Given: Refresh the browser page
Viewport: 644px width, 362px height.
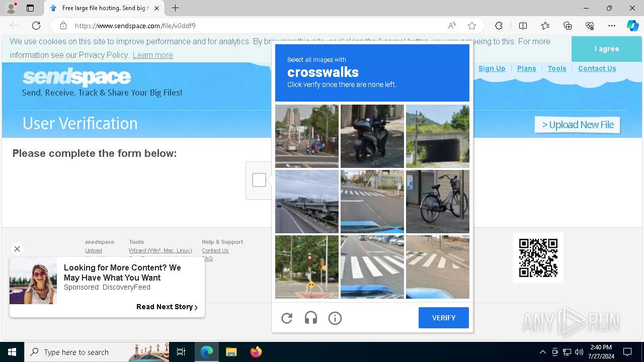Looking at the screenshot, I should tap(36, 26).
